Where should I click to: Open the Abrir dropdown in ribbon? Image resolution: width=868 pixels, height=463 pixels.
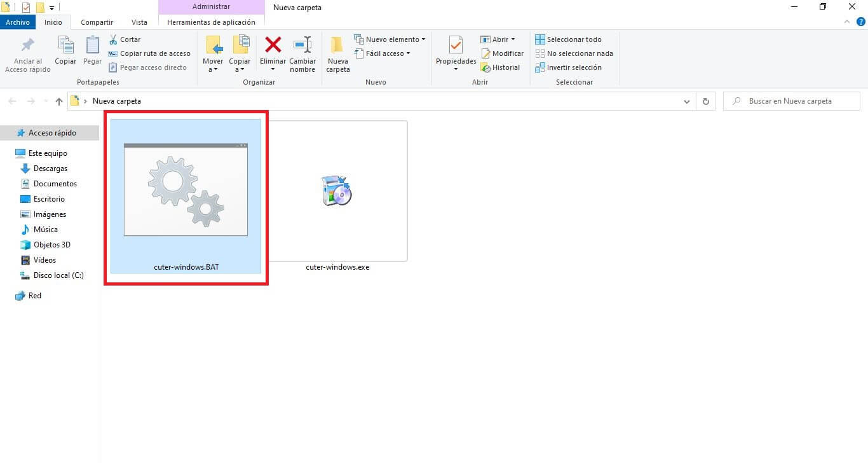pos(498,39)
